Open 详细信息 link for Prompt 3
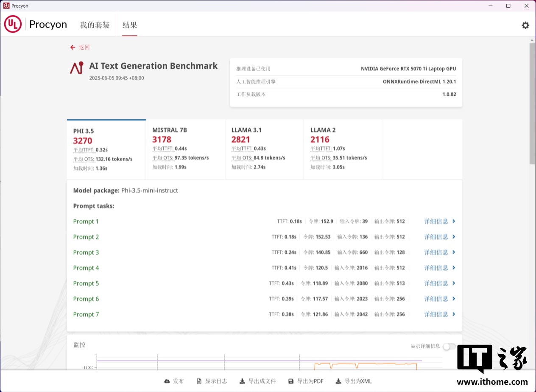The image size is (536, 392). click(x=436, y=252)
